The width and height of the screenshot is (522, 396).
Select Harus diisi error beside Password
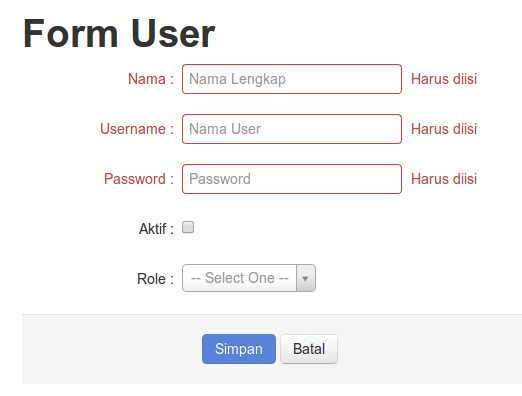[444, 179]
